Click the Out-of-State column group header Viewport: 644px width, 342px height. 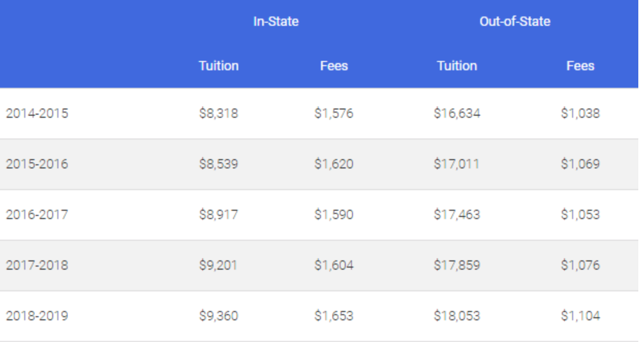(x=514, y=22)
